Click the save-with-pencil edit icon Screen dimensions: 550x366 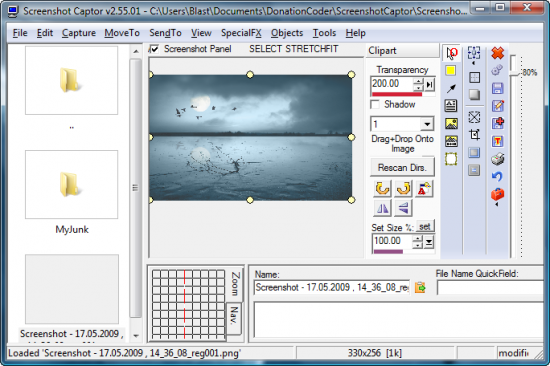click(497, 106)
